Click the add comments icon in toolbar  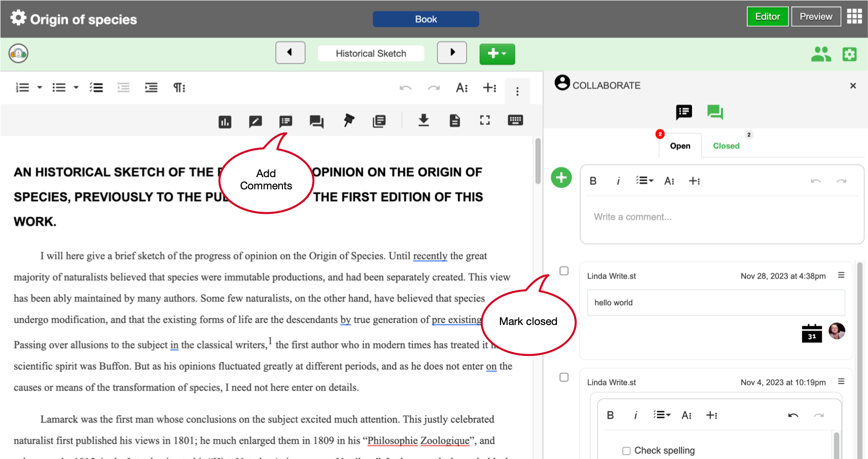pos(286,121)
